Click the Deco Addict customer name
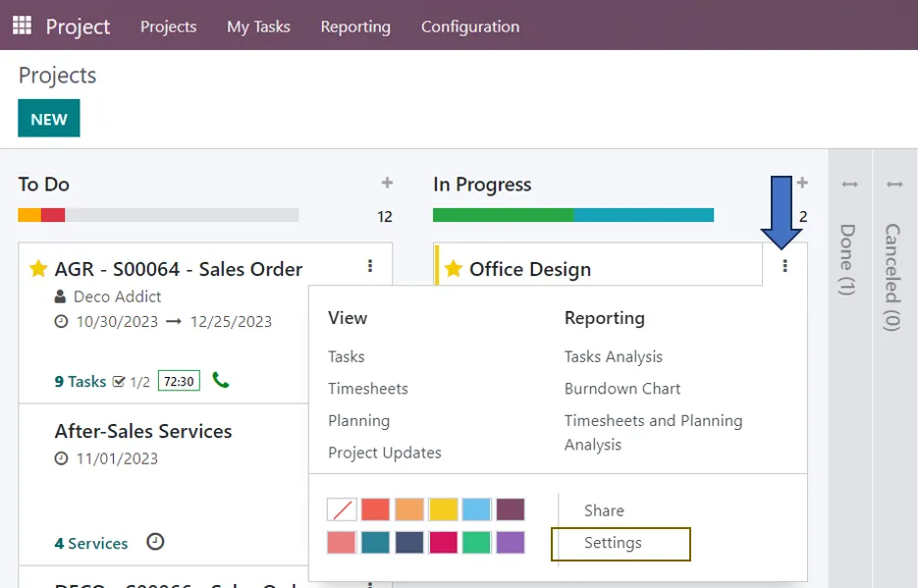 click(x=117, y=296)
